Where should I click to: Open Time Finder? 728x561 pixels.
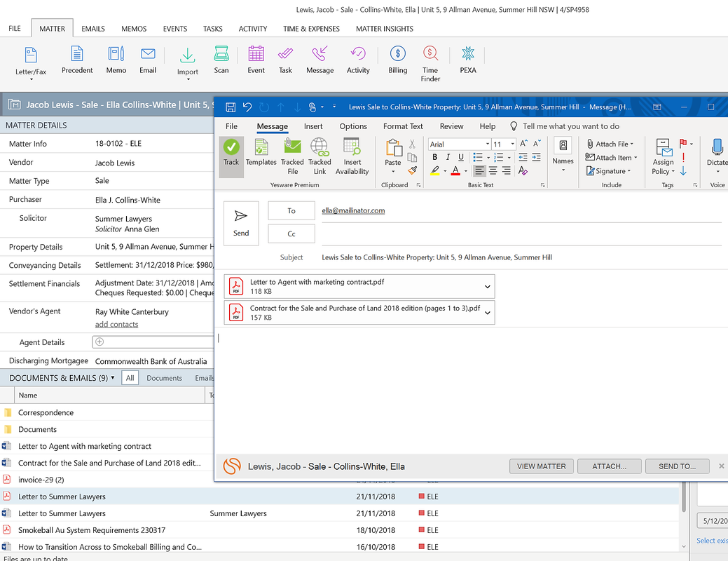coord(430,64)
